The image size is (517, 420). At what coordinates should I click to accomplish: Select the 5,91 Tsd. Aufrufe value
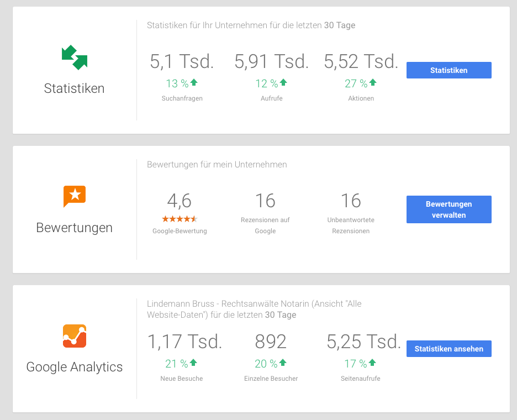(x=271, y=61)
